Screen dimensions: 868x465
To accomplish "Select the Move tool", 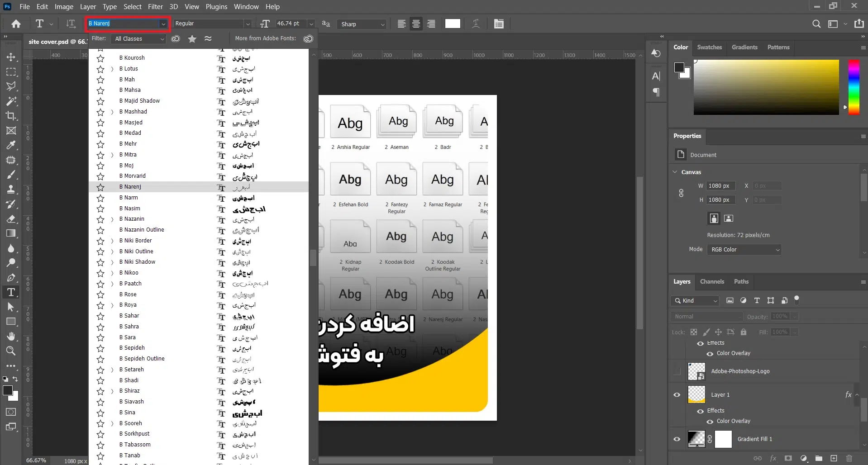I will click(11, 57).
